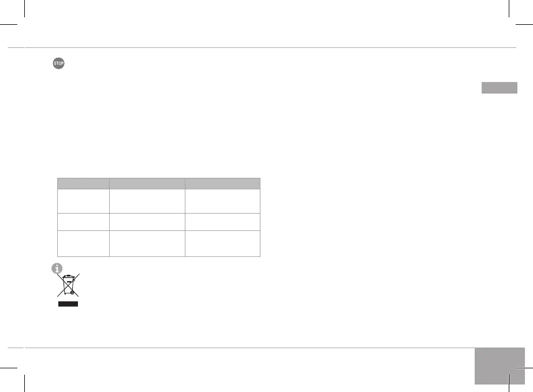Click the bottom table row's left cell
The image size is (533, 392).
(84, 242)
